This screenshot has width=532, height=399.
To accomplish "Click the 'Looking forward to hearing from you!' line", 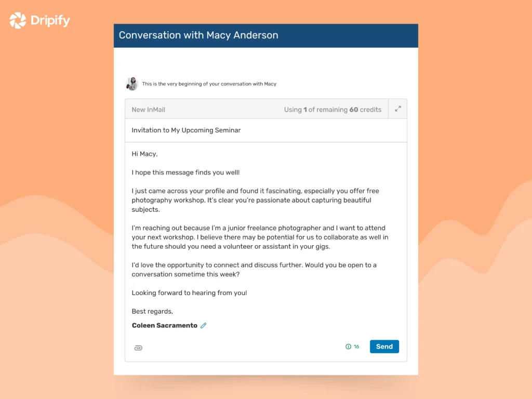I will click(x=189, y=292).
